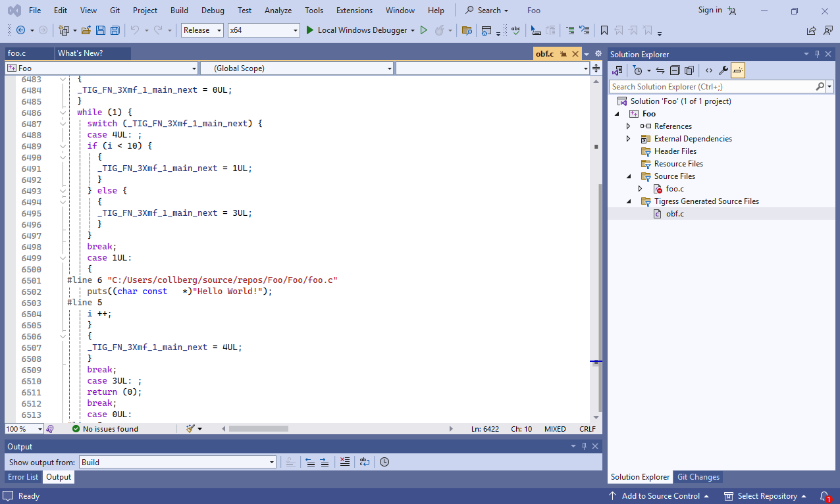
Task: Toggle word wrap in Output panel
Action: pos(365,462)
